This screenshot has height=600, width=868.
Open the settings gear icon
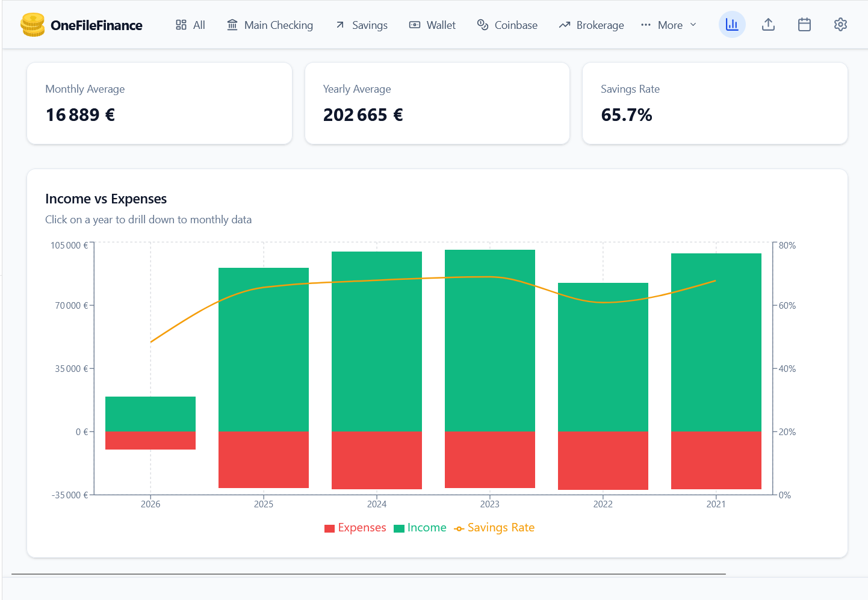pos(840,24)
